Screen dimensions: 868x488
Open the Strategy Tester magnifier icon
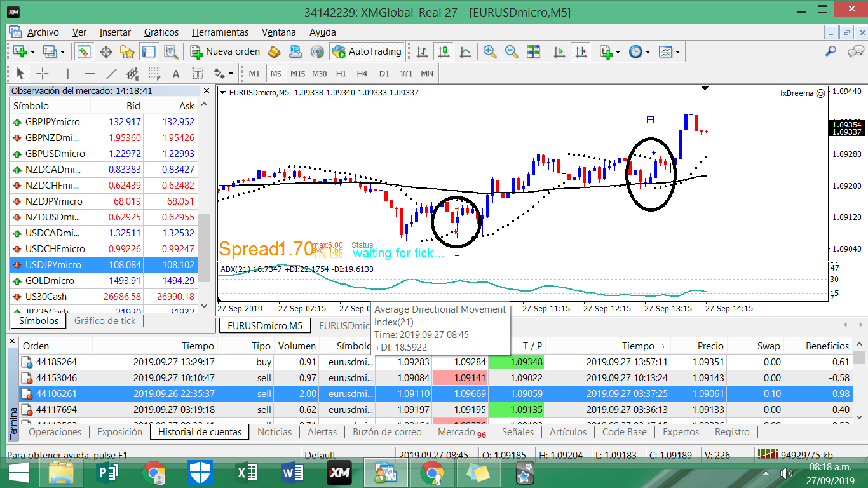(170, 51)
